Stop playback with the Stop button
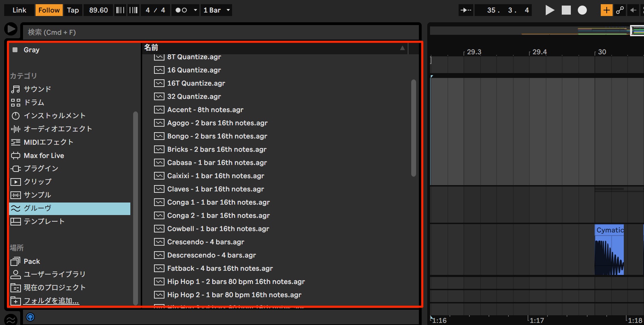This screenshot has height=325, width=644. pos(566,10)
